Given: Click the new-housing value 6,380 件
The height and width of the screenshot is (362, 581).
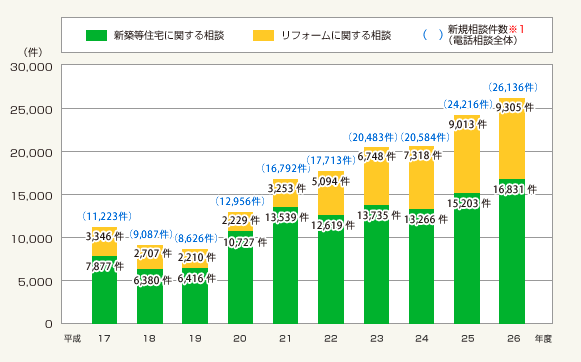Looking at the screenshot, I should [x=152, y=280].
